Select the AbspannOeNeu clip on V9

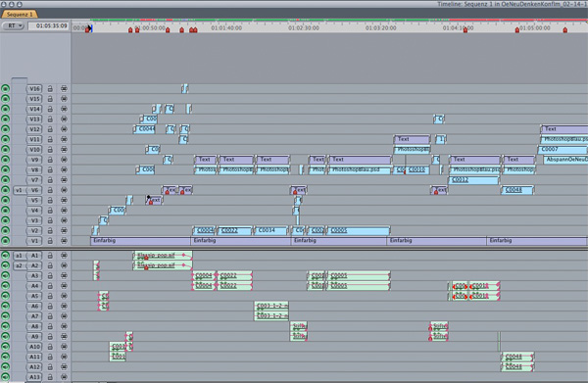click(565, 160)
